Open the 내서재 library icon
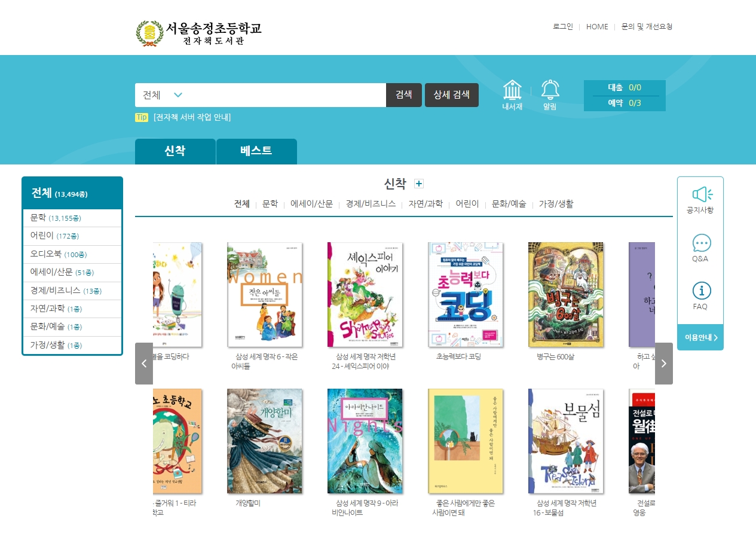This screenshot has height=534, width=756. tap(512, 91)
